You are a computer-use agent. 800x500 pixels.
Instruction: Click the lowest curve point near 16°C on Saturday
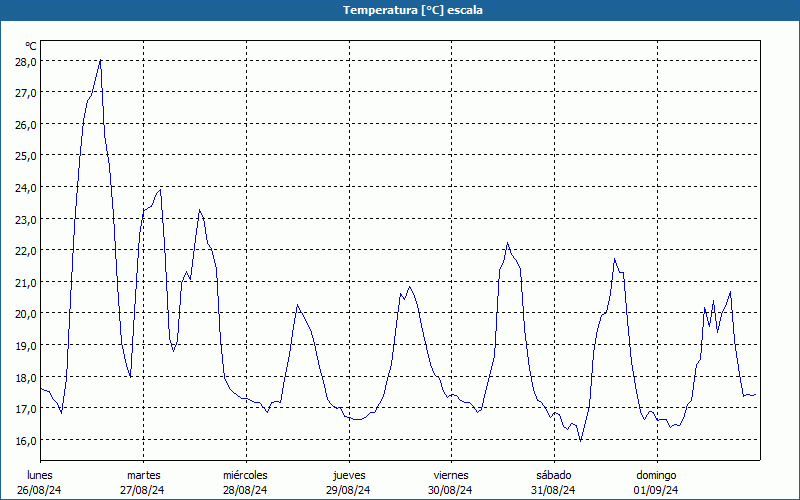pyautogui.click(x=581, y=440)
